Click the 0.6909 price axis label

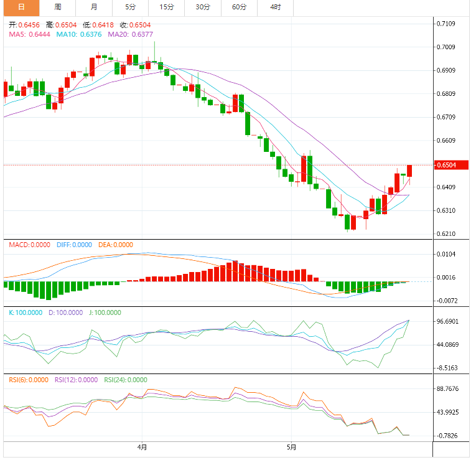tap(446, 70)
